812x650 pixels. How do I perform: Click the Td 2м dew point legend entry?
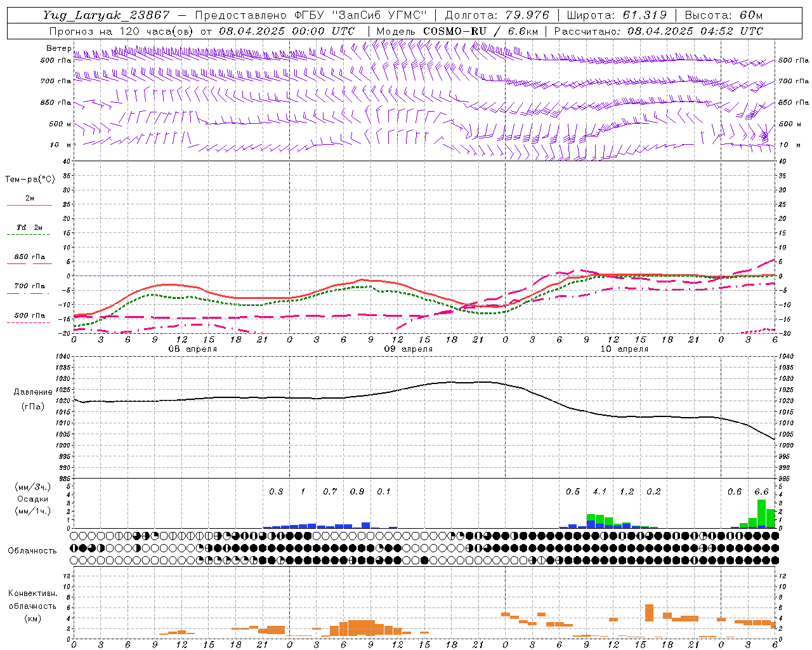[30, 227]
